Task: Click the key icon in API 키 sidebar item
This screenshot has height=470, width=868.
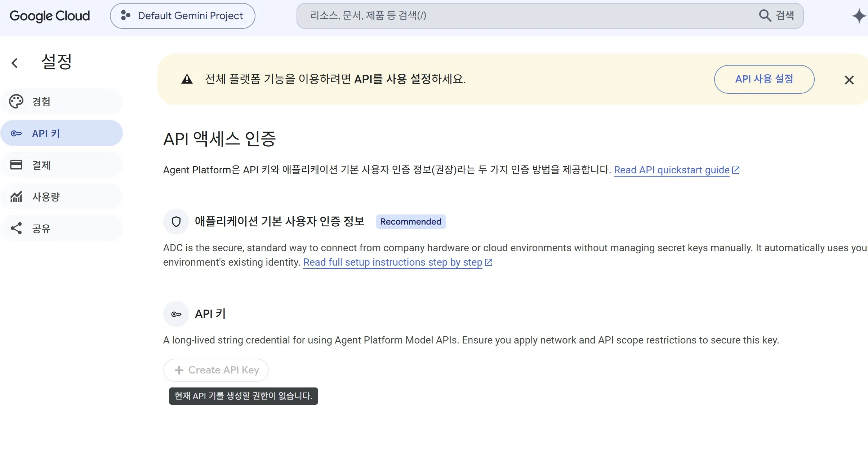Action: pyautogui.click(x=16, y=133)
